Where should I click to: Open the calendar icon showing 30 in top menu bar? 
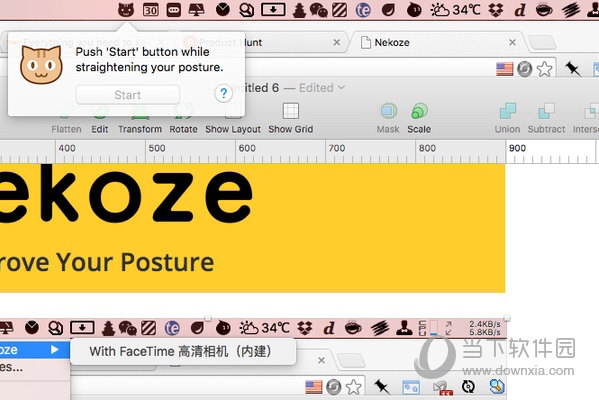point(151,10)
